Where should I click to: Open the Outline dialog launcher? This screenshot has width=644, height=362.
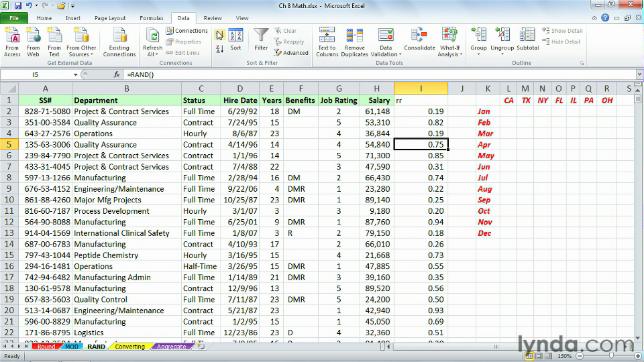pyautogui.click(x=582, y=63)
